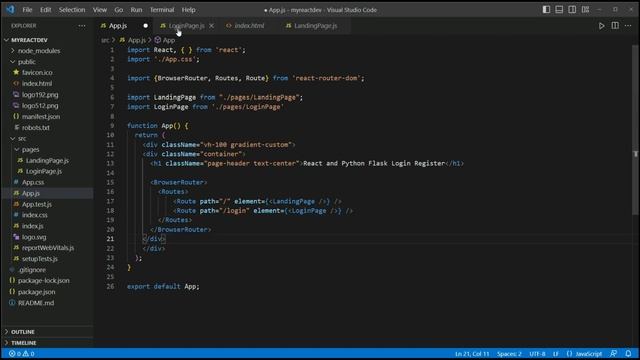Viewport: 640px width, 360px height.
Task: Open the Selection menu
Action: [x=72, y=10]
